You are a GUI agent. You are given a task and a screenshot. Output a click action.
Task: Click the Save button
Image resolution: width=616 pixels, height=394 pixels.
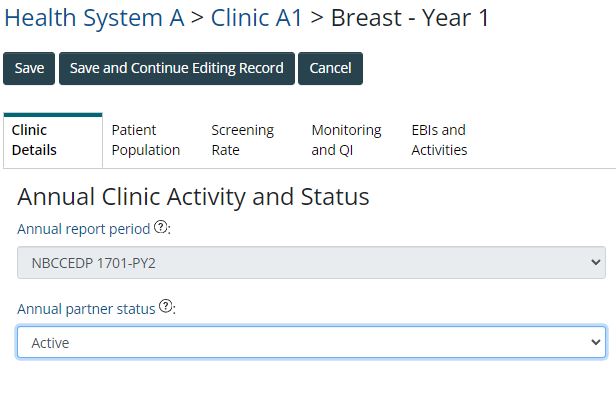(29, 68)
